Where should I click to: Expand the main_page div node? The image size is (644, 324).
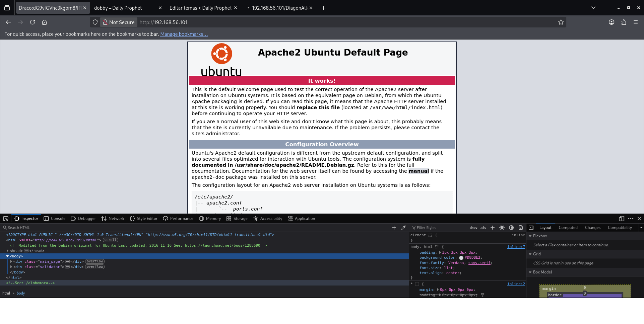[x=11, y=261]
